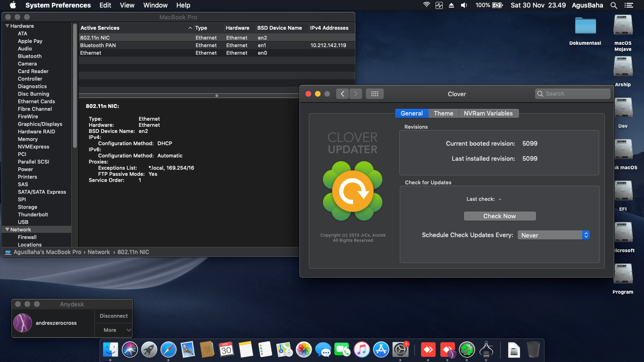Open the Apple menu

tap(13, 5)
